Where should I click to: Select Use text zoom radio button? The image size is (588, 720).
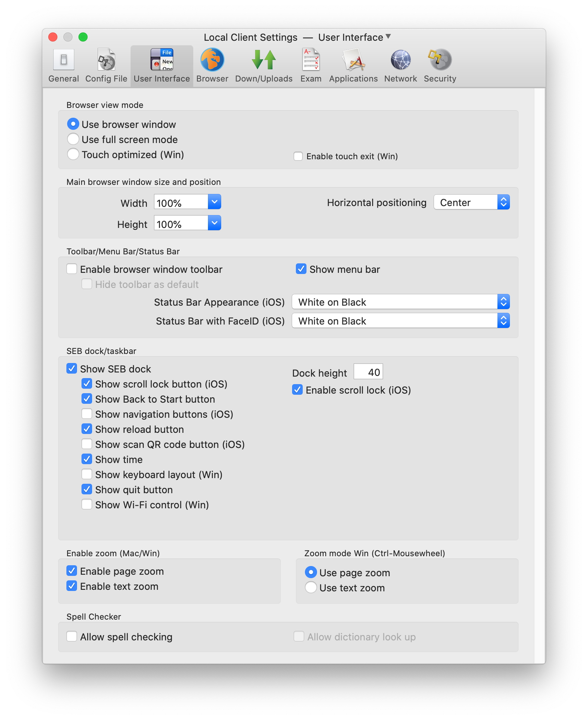(311, 588)
